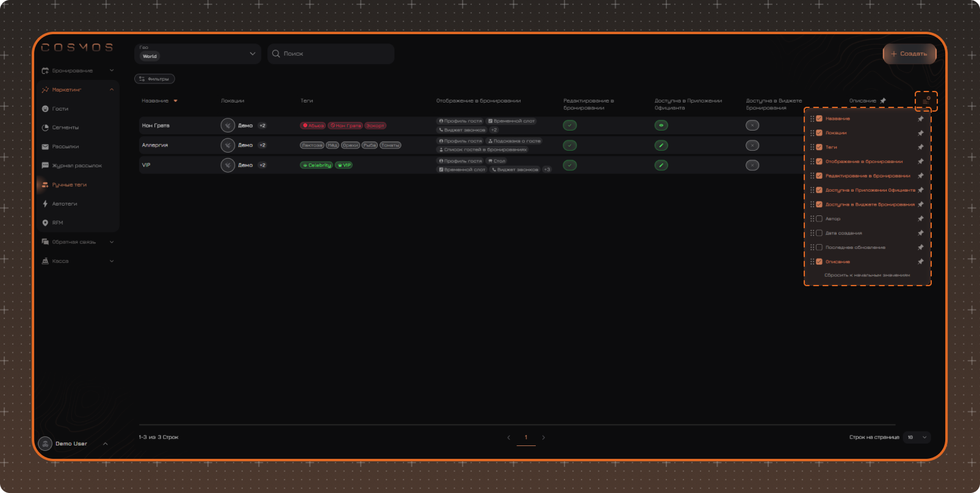The width and height of the screenshot is (980, 493).
Task: Click the Рассылки envelope icon
Action: click(45, 146)
